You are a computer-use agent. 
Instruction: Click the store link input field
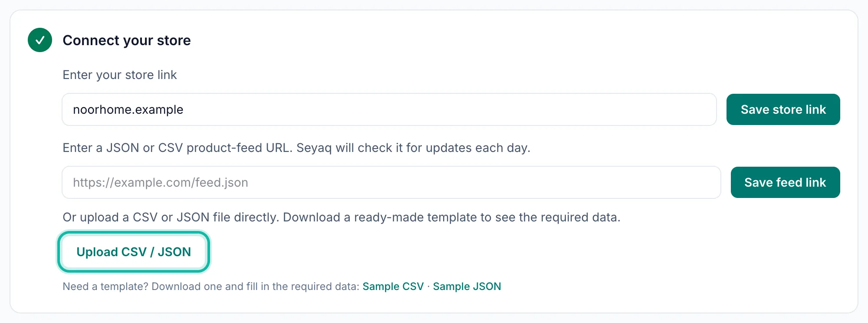pyautogui.click(x=389, y=109)
